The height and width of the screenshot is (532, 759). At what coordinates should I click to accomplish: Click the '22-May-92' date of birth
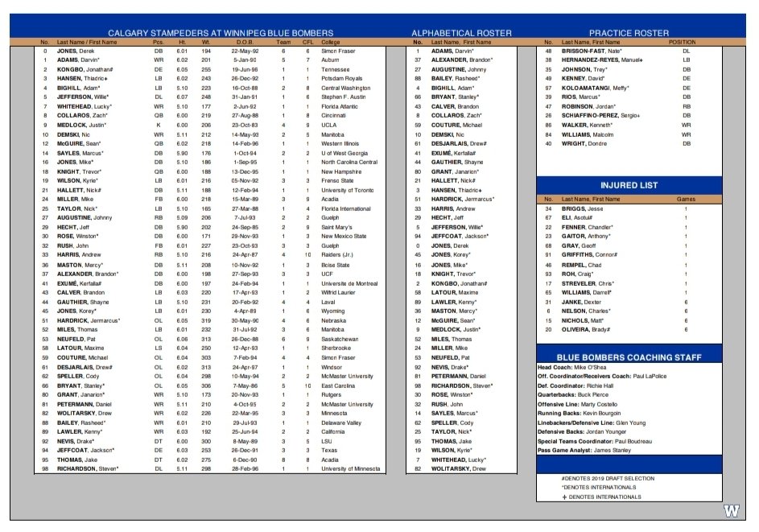(245, 51)
